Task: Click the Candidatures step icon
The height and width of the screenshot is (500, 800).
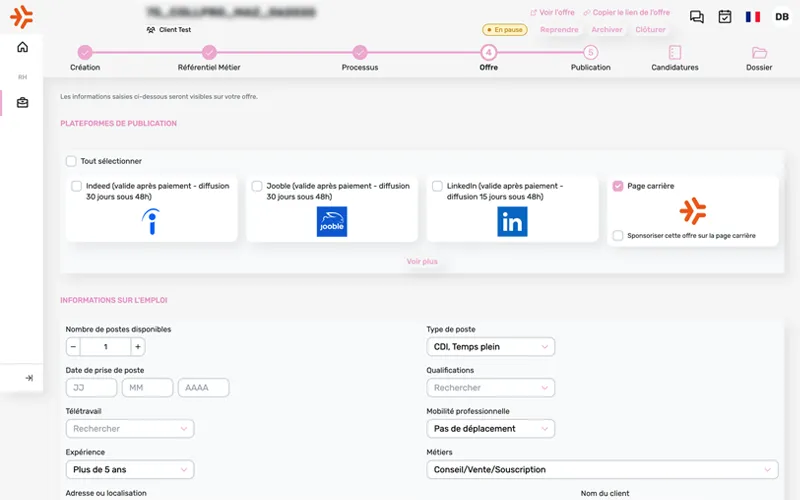Action: pyautogui.click(x=675, y=53)
